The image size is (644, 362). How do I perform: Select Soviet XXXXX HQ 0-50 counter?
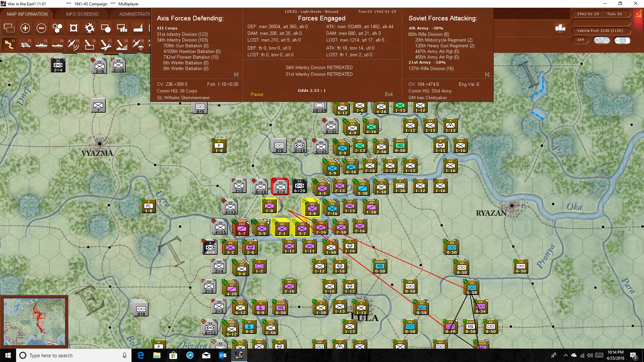pyautogui.click(x=380, y=266)
